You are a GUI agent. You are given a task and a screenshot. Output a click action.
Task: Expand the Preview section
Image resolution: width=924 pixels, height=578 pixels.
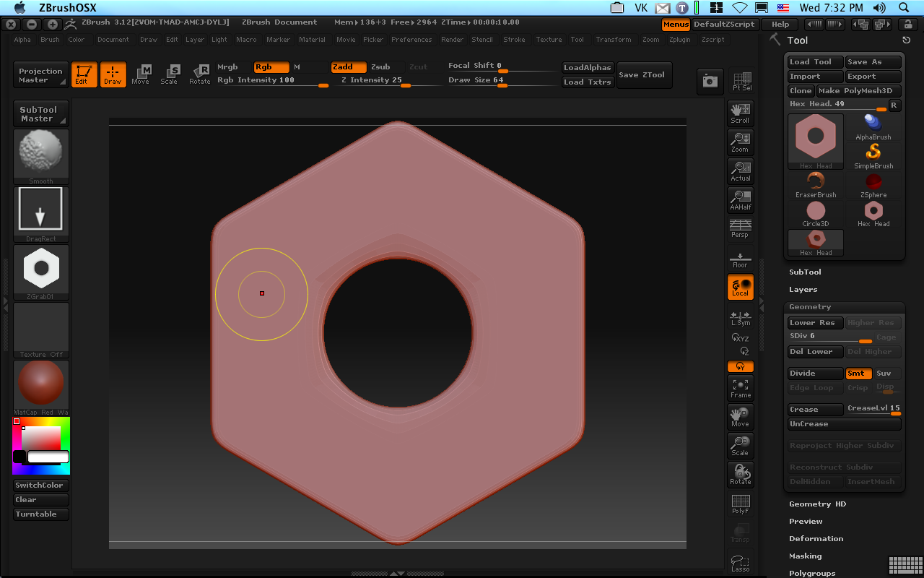806,522
